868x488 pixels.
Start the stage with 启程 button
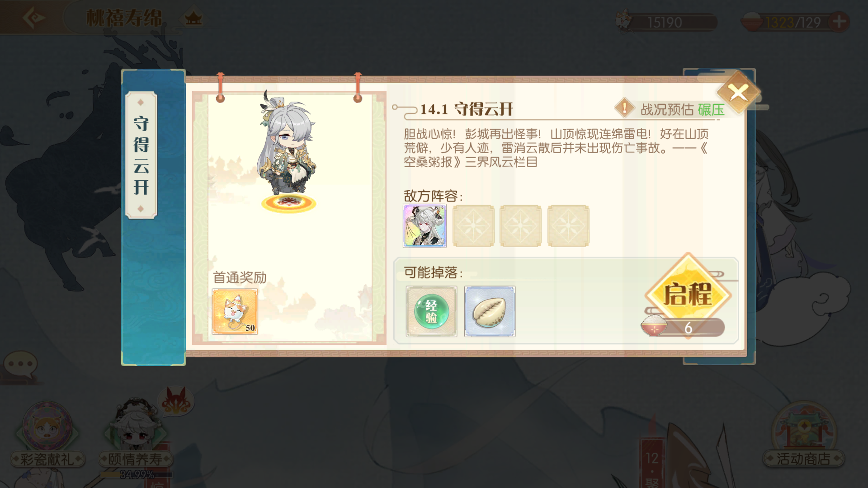click(x=688, y=295)
